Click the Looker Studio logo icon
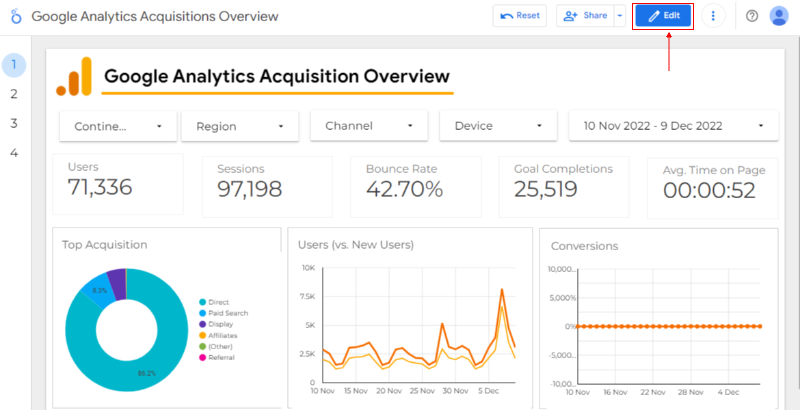 point(15,17)
